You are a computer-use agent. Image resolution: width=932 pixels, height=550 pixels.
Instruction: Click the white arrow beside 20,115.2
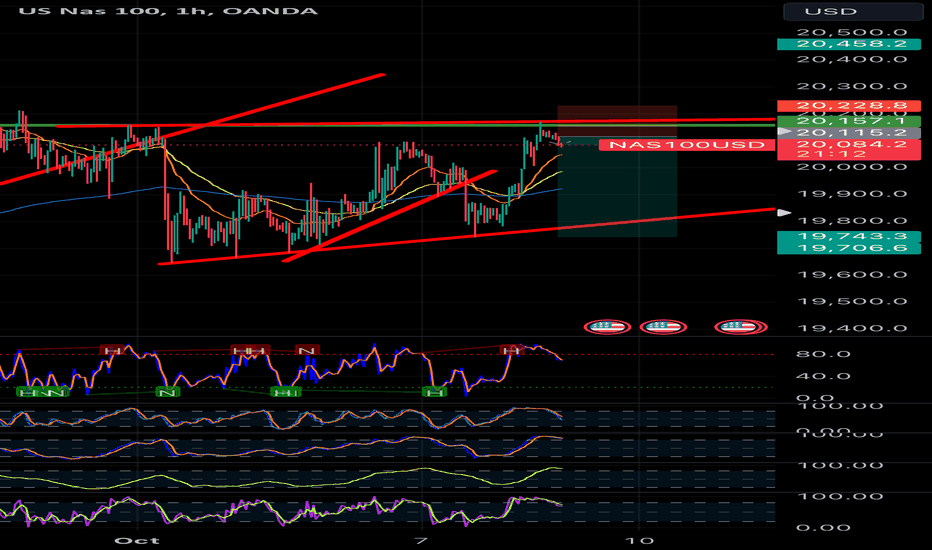click(785, 131)
